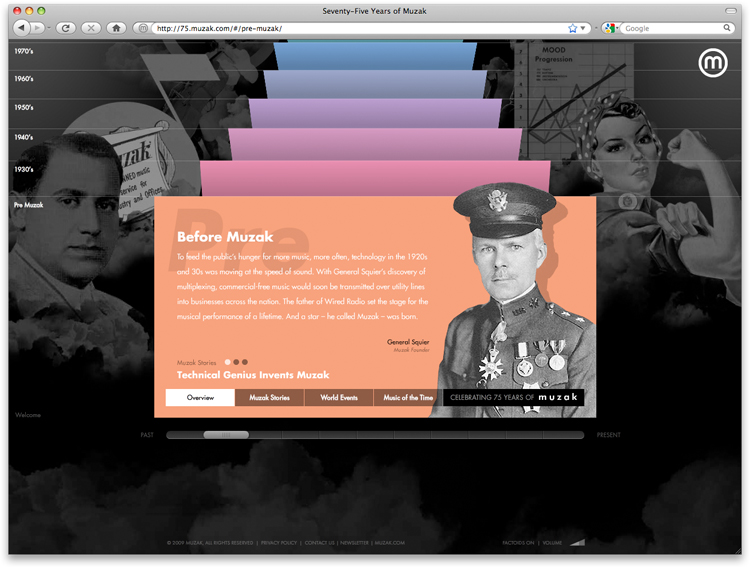
Task: Go back with the browser back arrow
Action: [21, 28]
